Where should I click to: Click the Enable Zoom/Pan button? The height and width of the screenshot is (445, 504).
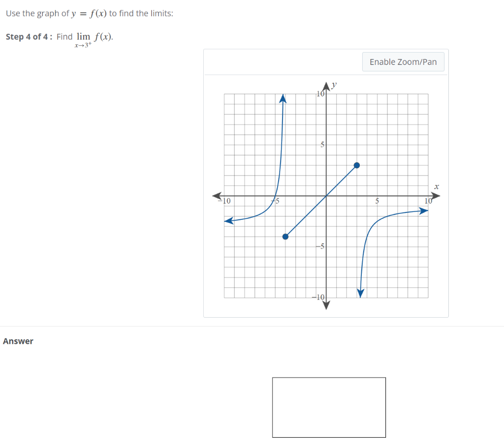click(x=403, y=61)
